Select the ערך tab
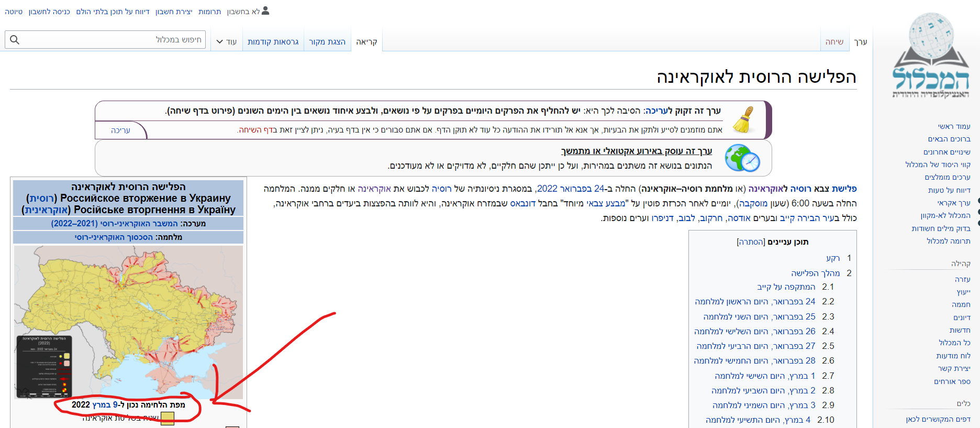 861,42
